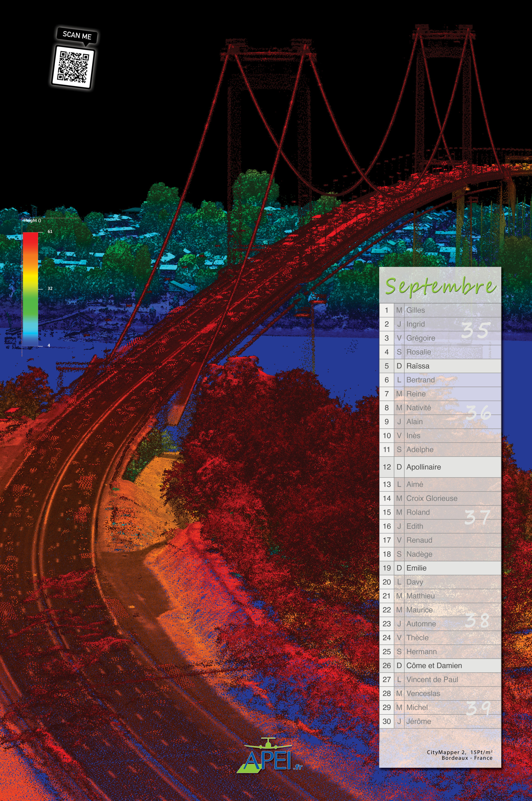Select the 12 D Apollinaire row
Screen dimensions: 532x801
coord(440,467)
